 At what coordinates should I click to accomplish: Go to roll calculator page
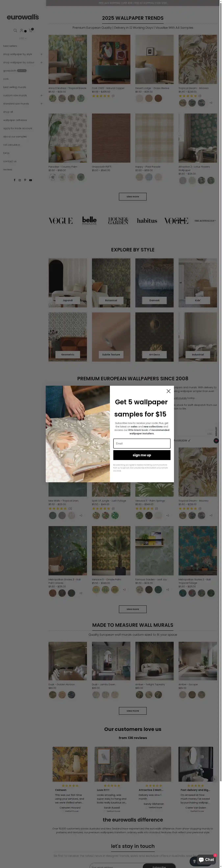point(12,145)
